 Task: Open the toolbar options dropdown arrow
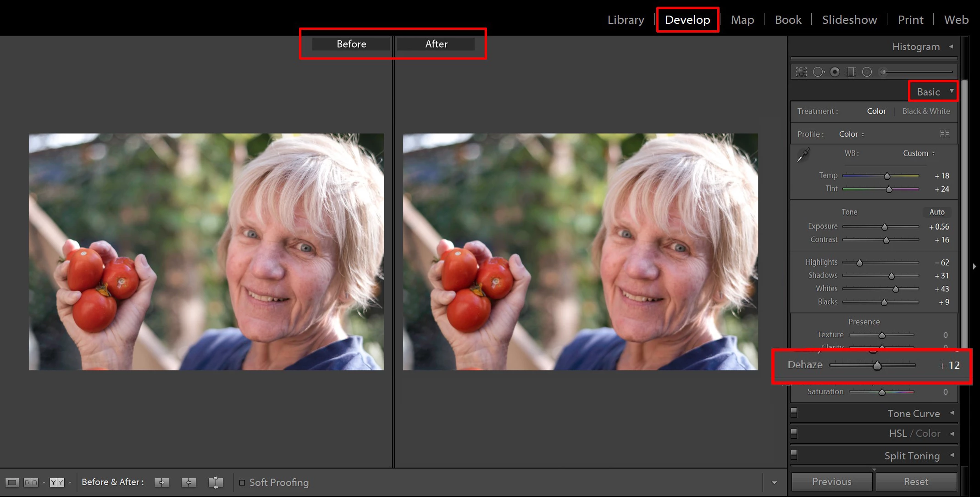tap(774, 482)
